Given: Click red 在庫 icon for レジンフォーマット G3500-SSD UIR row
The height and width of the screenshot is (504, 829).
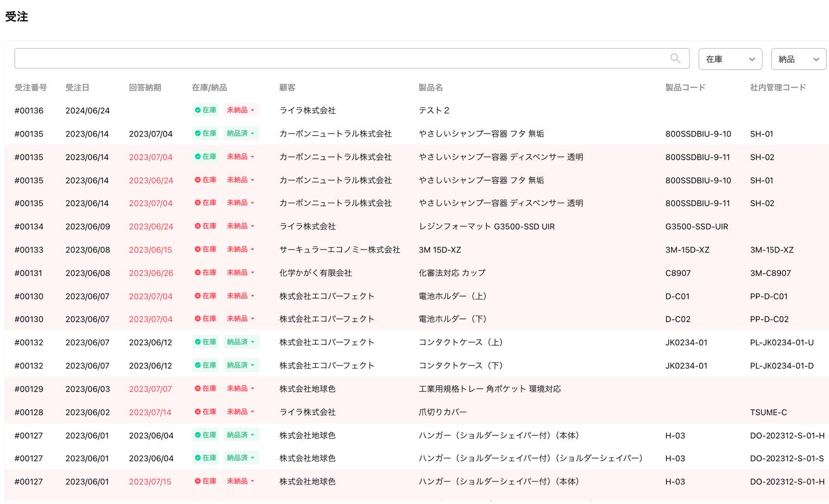Looking at the screenshot, I should pyautogui.click(x=198, y=226).
